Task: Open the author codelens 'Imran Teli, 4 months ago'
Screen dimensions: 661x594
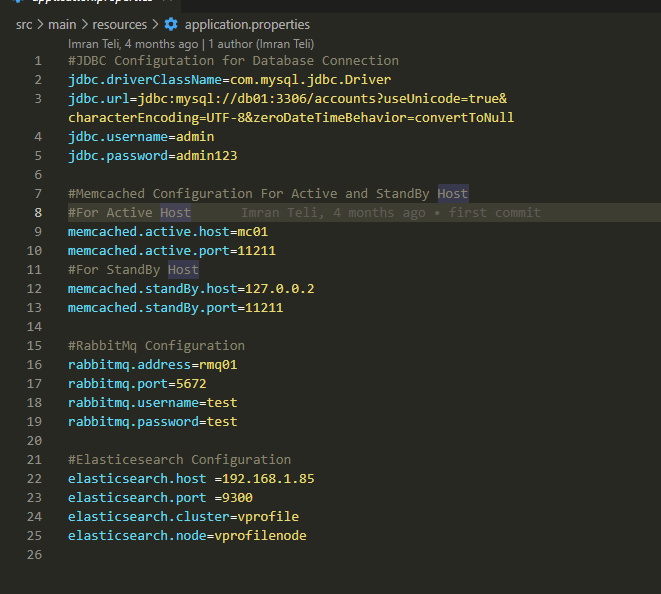Action: click(x=133, y=44)
